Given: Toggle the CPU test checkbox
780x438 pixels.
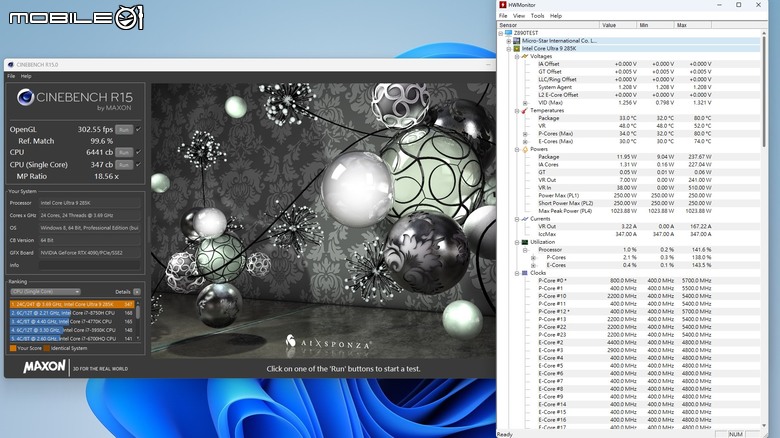Looking at the screenshot, I should pos(138,152).
